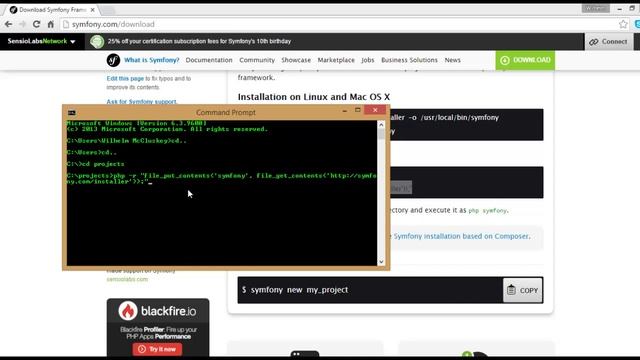
Task: Click the green DOWNLOAD button
Action: click(x=525, y=60)
